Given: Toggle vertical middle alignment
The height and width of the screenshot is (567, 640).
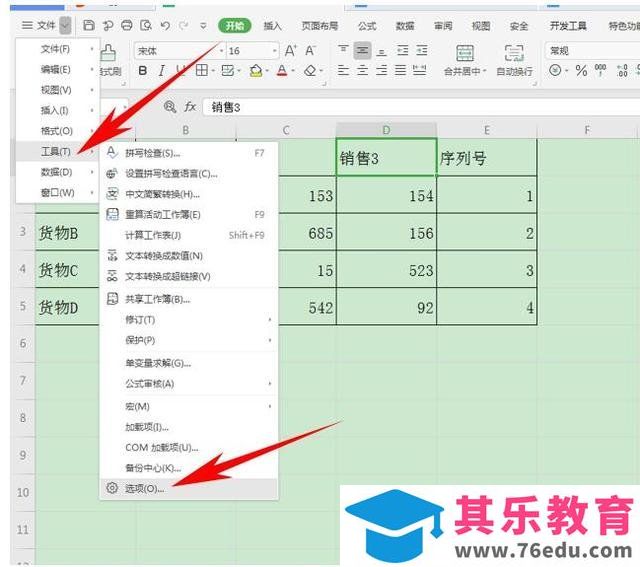Looking at the screenshot, I should click(362, 50).
